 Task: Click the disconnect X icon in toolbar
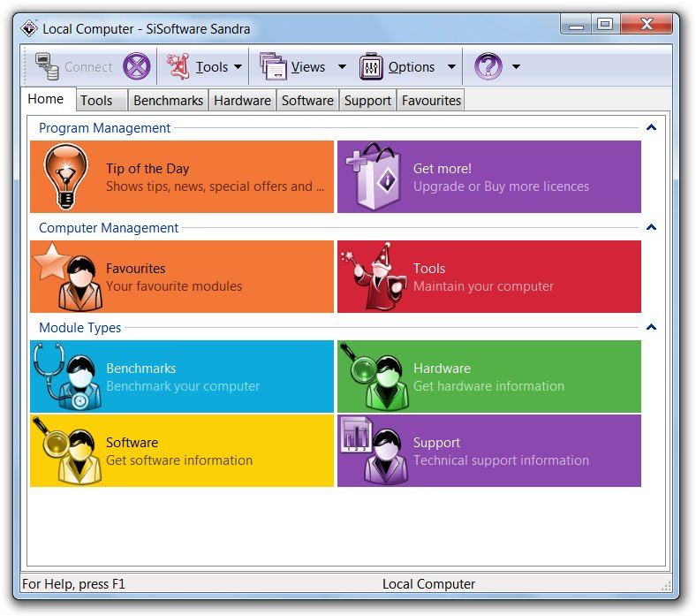pos(137,66)
